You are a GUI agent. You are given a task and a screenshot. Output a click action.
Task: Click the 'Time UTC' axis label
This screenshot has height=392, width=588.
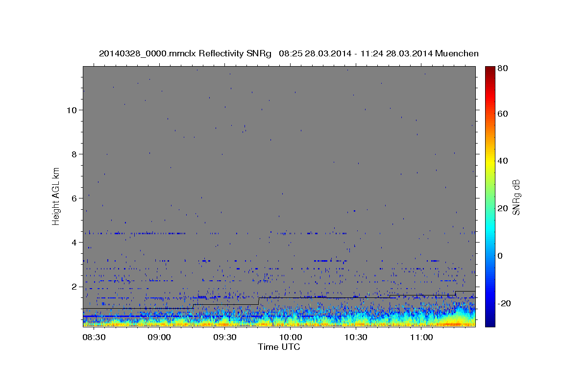coord(279,347)
